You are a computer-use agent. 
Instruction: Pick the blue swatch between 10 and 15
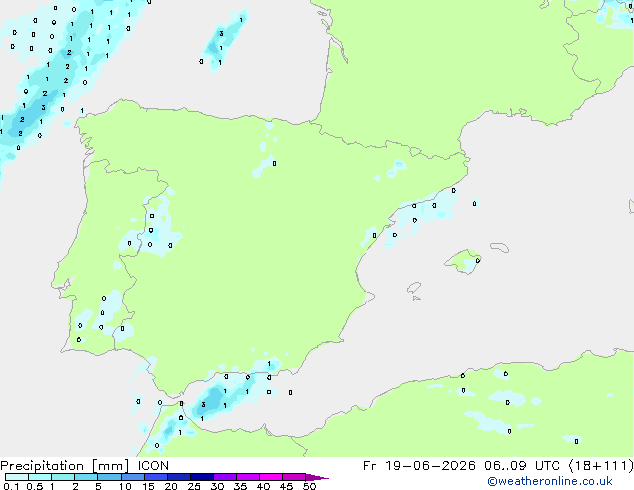(132, 477)
